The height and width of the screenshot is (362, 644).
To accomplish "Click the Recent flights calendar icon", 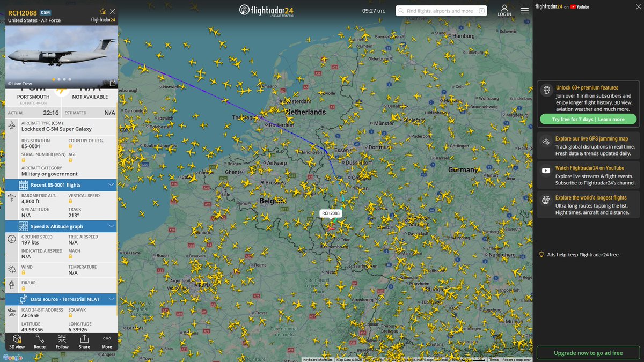I will pos(24,185).
